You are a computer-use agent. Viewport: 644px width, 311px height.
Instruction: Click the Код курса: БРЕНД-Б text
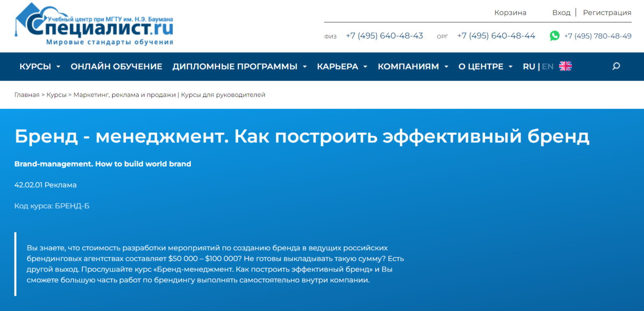(52, 206)
